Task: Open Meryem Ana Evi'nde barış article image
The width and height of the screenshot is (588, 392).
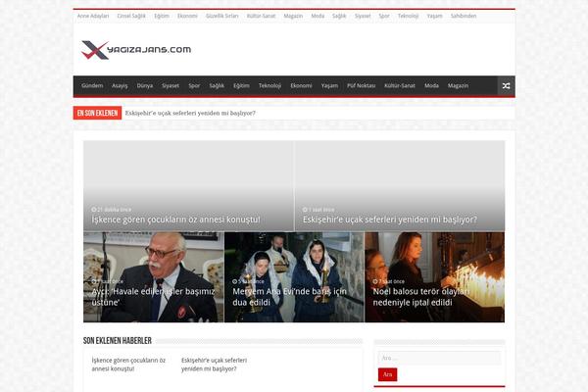Action: [x=294, y=276]
